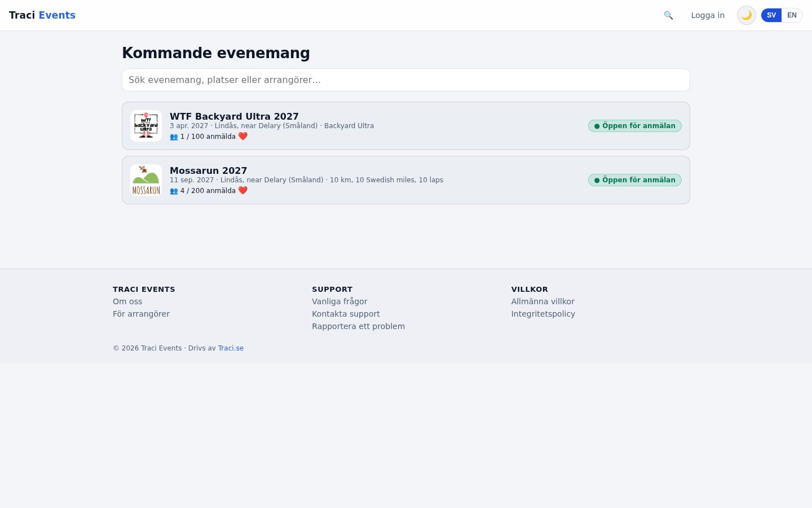Viewport: 812px width, 508px height.
Task: Click Öppen för anmälan badge on Mossarun
Action: coord(635,180)
